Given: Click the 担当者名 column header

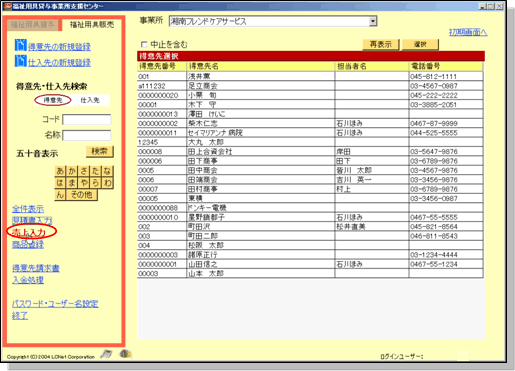Looking at the screenshot, I should pos(372,66).
